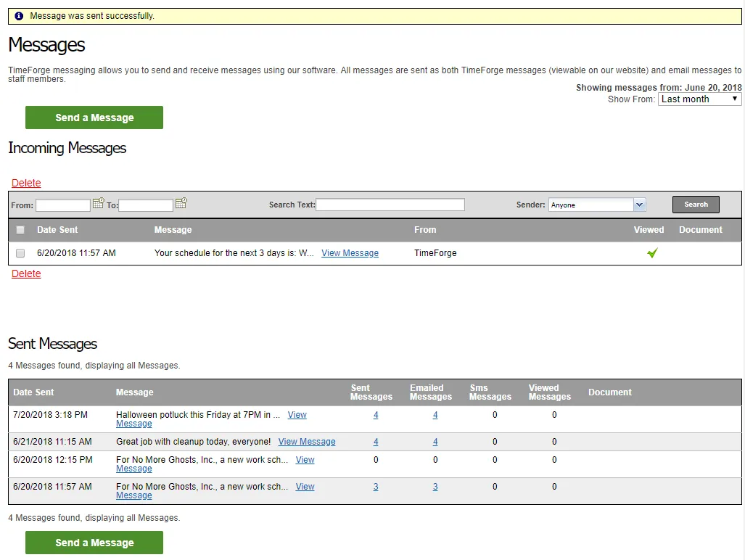745x560 pixels.
Task: Open emailed count for 6/21/2018 message
Action: (x=435, y=442)
